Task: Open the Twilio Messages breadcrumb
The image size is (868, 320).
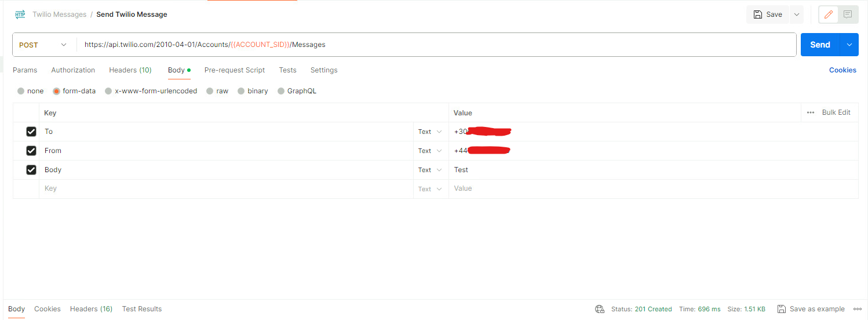Action: click(59, 14)
